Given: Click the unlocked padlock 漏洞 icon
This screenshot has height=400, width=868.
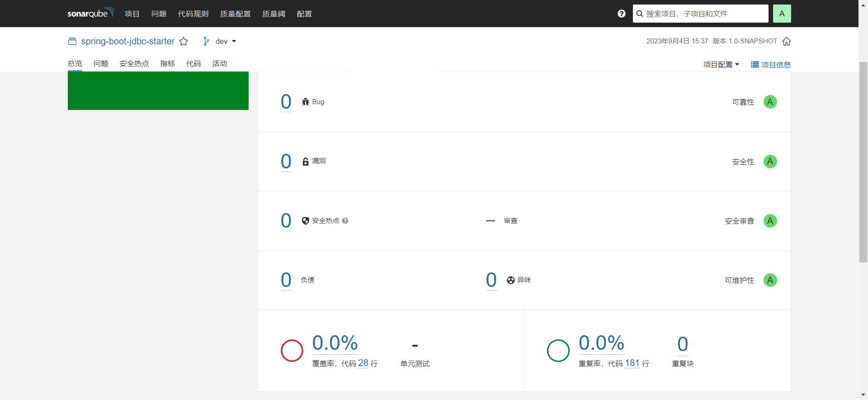Looking at the screenshot, I should 306,162.
